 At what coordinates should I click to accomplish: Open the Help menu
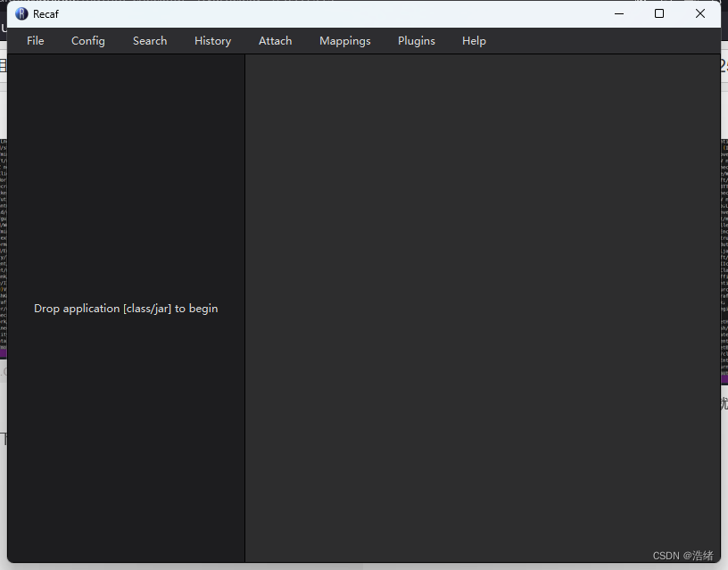click(x=474, y=41)
